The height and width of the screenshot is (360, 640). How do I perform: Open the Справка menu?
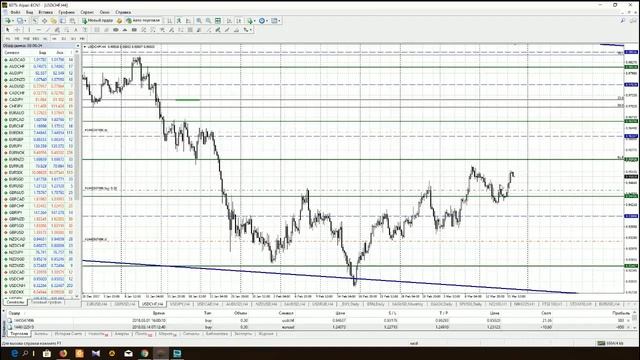[123, 12]
